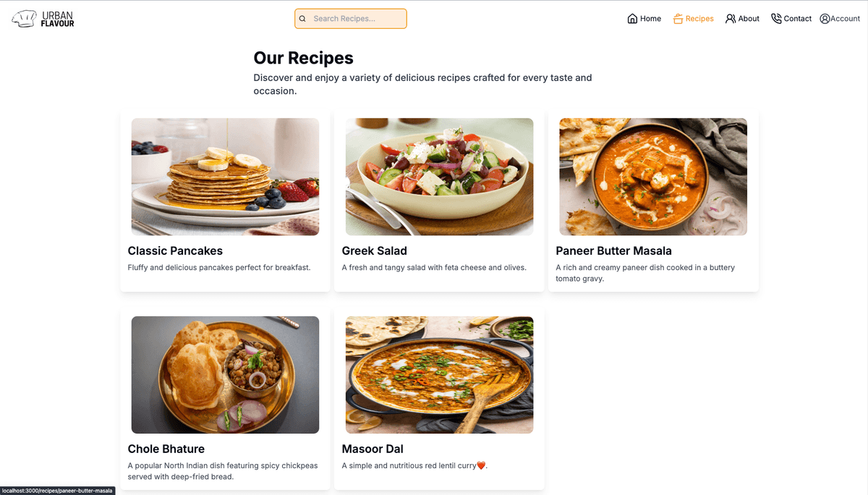Click the search magnifier icon
The height and width of the screenshot is (495, 868).
(x=303, y=19)
